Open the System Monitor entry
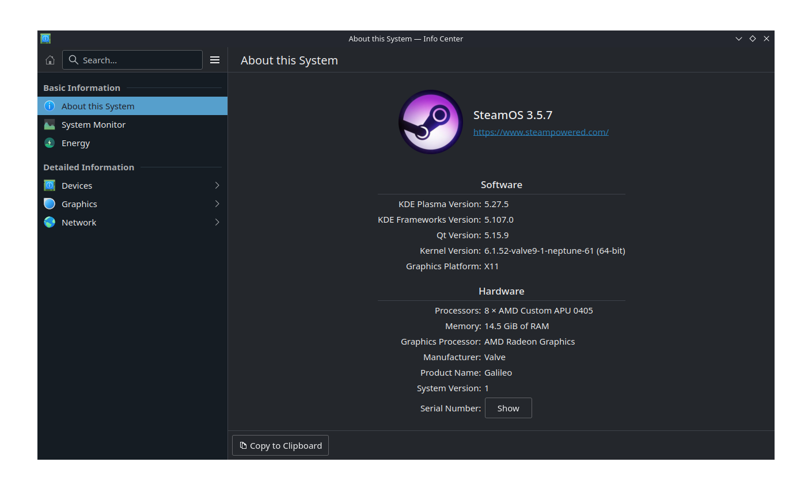 coord(132,124)
